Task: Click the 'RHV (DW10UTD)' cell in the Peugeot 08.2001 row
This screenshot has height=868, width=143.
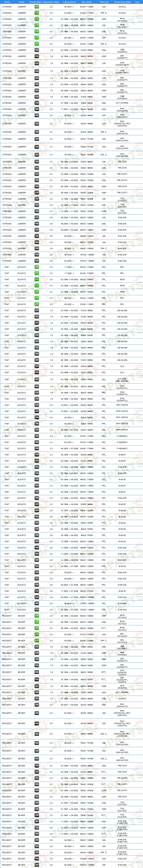Action: 122,705
